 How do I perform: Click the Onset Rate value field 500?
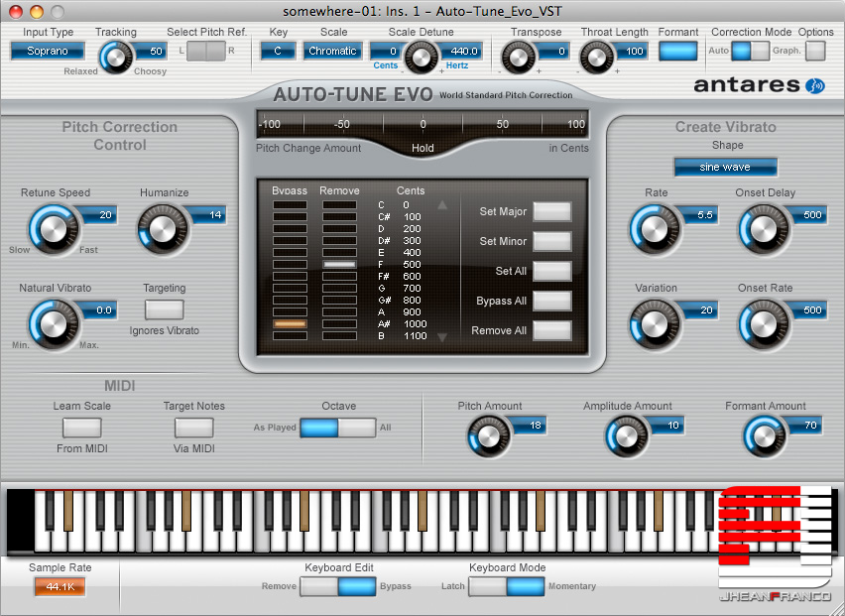(x=808, y=310)
